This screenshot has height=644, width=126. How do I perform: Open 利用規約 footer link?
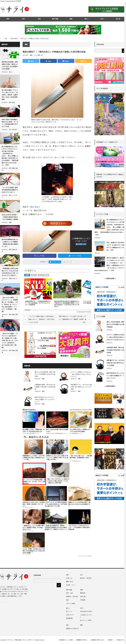110,640
